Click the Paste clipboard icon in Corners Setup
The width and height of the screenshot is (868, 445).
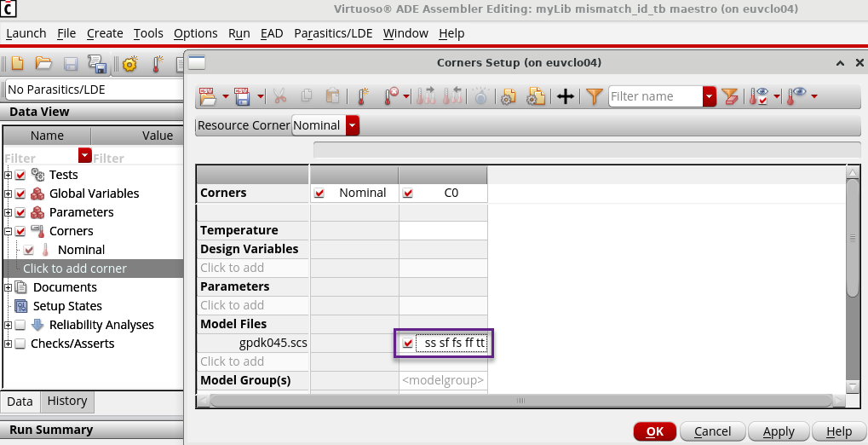click(x=332, y=95)
